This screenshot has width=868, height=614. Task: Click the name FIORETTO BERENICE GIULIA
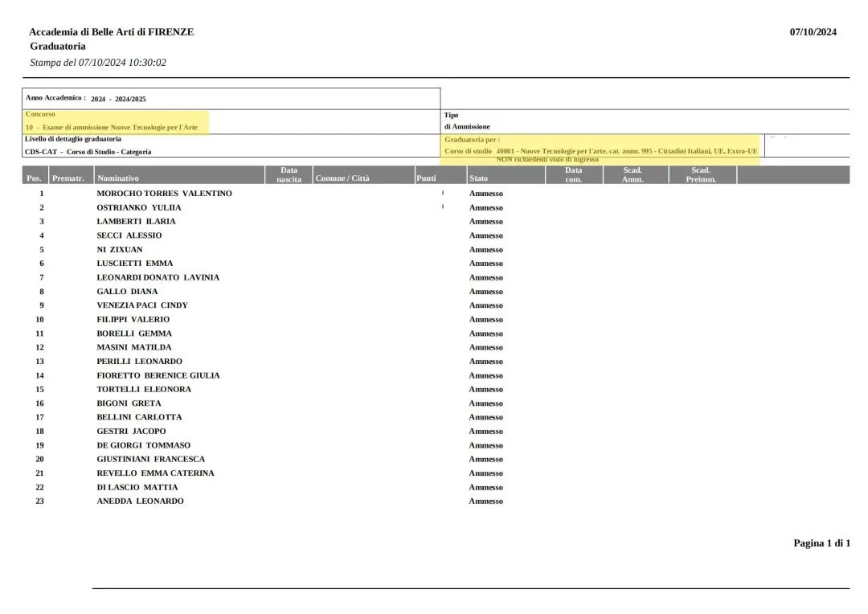[x=158, y=375]
